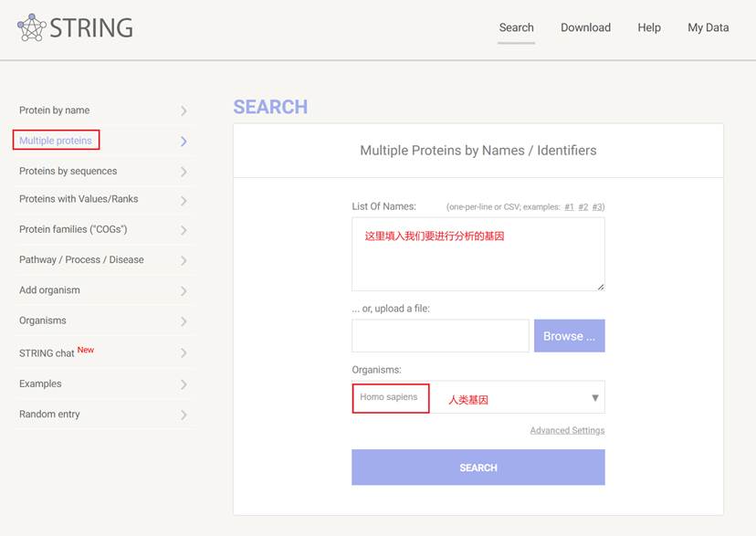Select Multiple proteins search

coord(56,141)
